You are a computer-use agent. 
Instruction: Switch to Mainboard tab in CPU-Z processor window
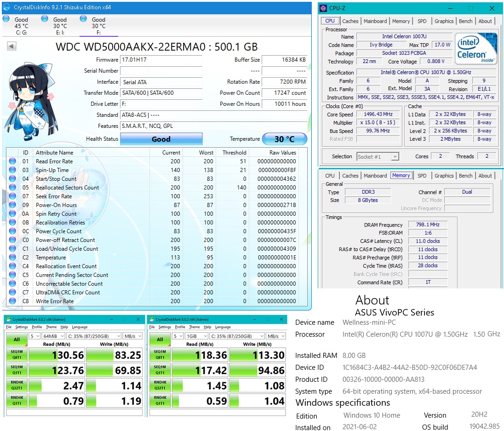[x=375, y=21]
